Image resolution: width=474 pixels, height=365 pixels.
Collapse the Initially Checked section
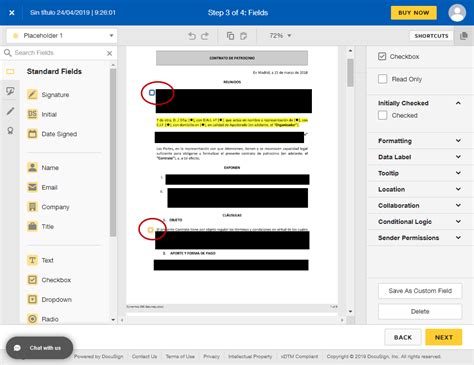coord(458,103)
